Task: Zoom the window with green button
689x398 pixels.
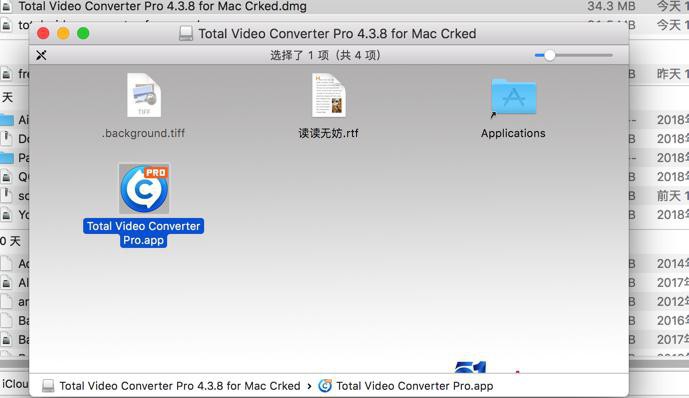Action: [83, 33]
